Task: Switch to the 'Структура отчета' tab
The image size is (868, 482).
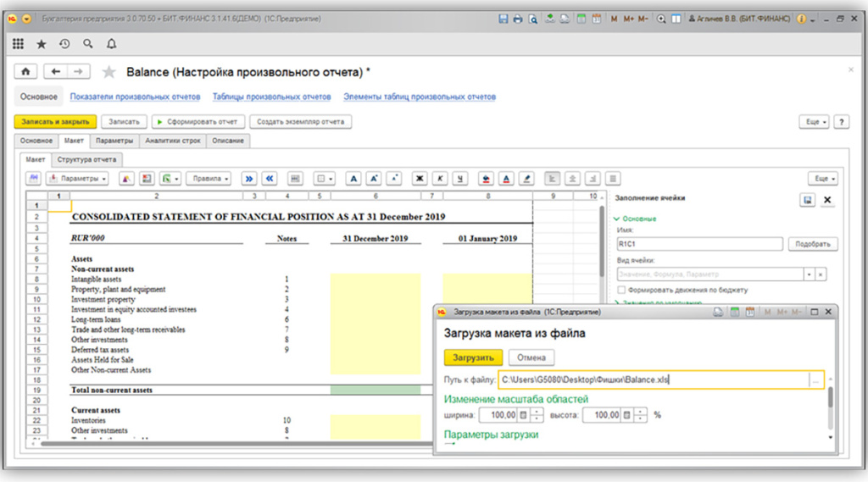Action: coord(88,159)
